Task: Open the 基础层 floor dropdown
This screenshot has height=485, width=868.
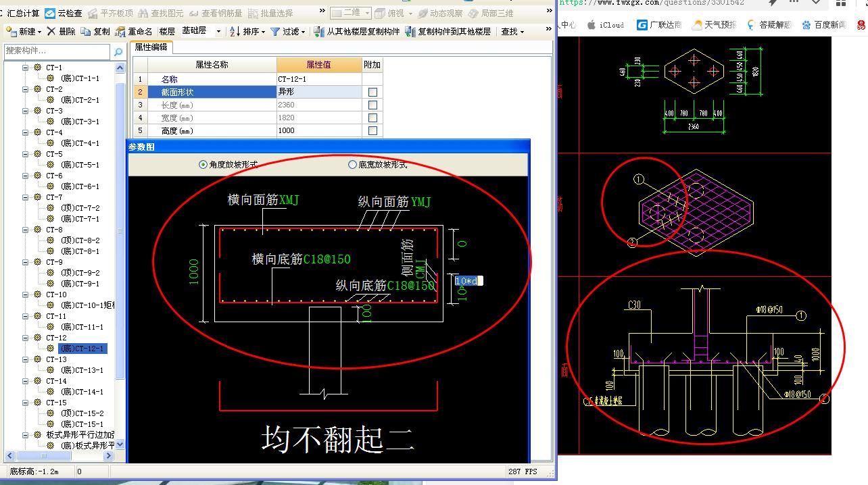Action: point(201,31)
